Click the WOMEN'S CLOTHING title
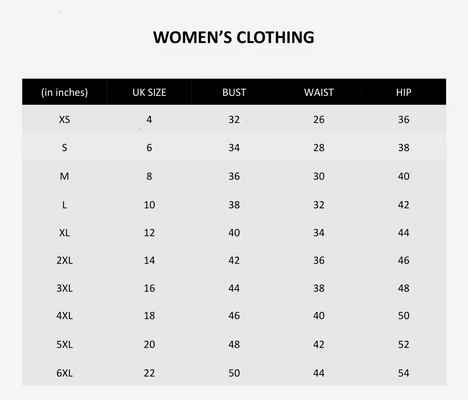This screenshot has height=400, width=468. pos(234,37)
